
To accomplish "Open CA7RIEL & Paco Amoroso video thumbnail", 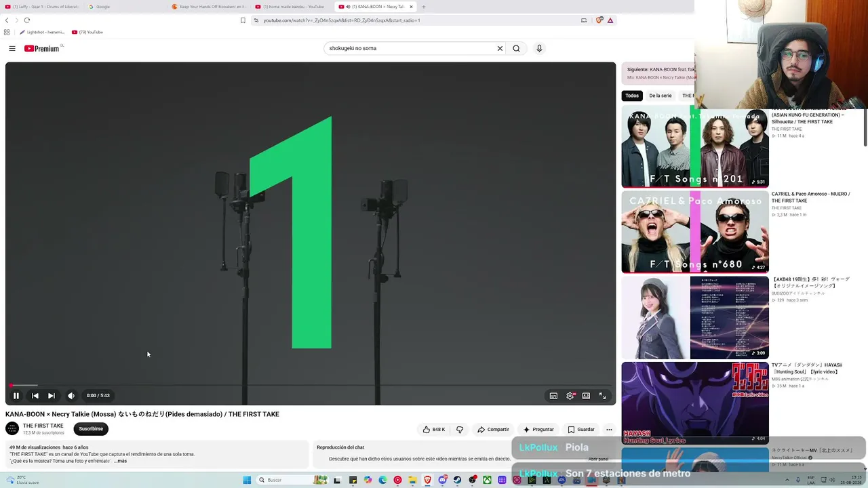I will click(695, 232).
